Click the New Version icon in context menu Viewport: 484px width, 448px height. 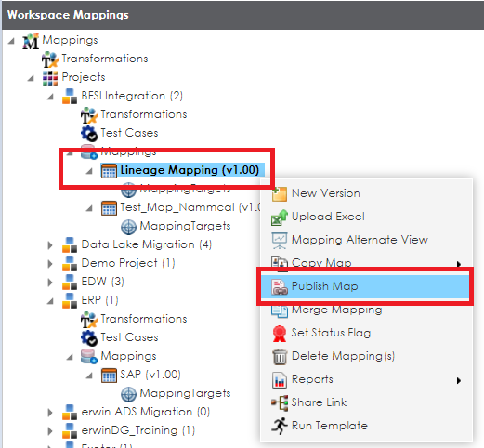click(280, 194)
